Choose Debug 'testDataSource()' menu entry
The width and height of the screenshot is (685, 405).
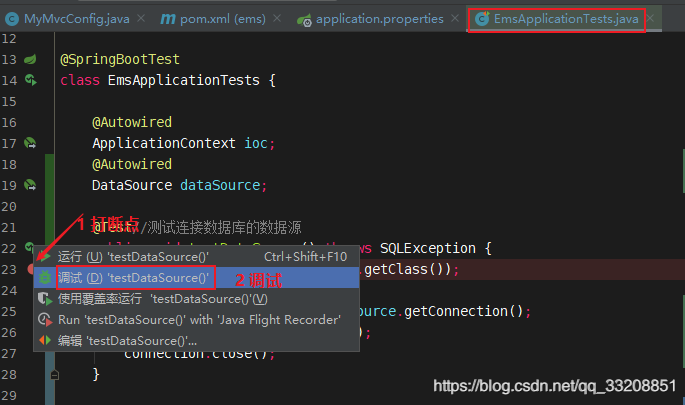(197, 277)
